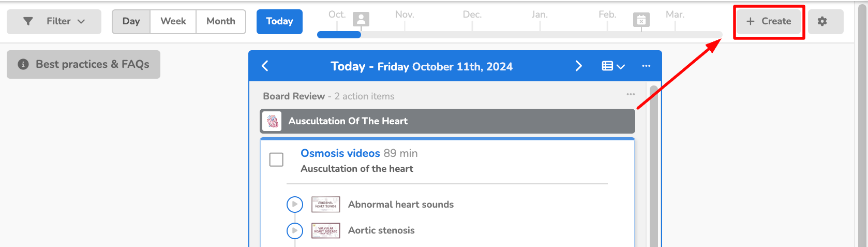
Task: Expand the list view type dropdown
Action: tap(613, 66)
